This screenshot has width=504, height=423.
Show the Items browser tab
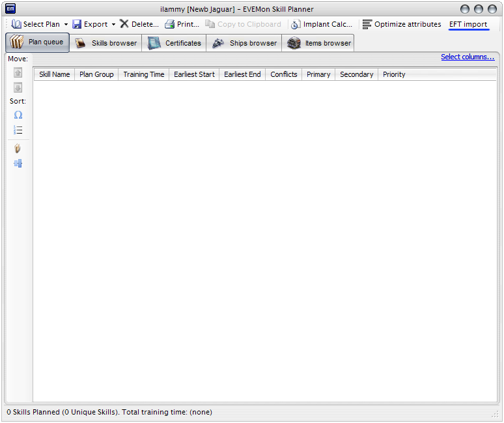click(319, 43)
